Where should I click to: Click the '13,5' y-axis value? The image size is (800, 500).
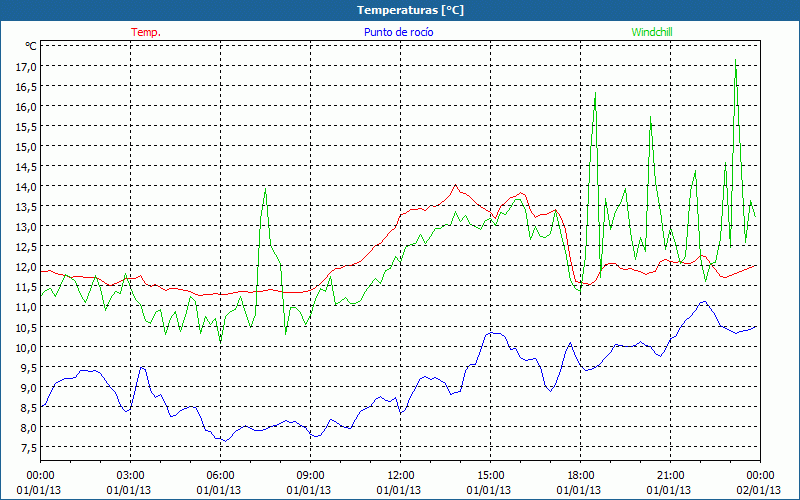pyautogui.click(x=27, y=207)
